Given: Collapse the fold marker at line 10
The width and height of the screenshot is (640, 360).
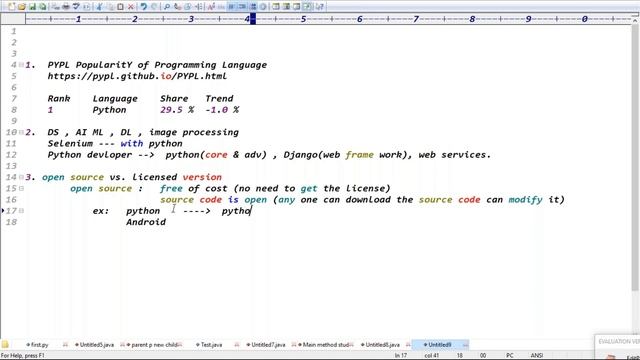Looking at the screenshot, I should 21,132.
